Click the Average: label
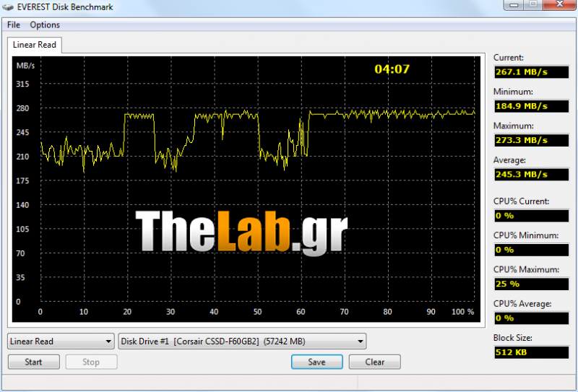The image size is (578, 392). click(509, 160)
